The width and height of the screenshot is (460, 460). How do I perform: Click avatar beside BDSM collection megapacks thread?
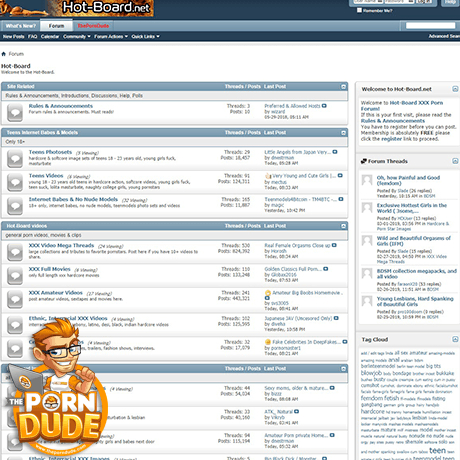coord(367,273)
